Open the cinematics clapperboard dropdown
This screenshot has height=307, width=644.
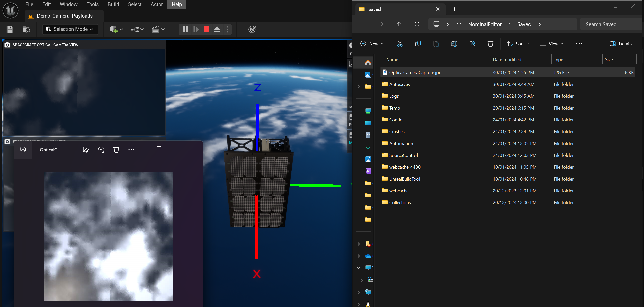[x=158, y=29]
